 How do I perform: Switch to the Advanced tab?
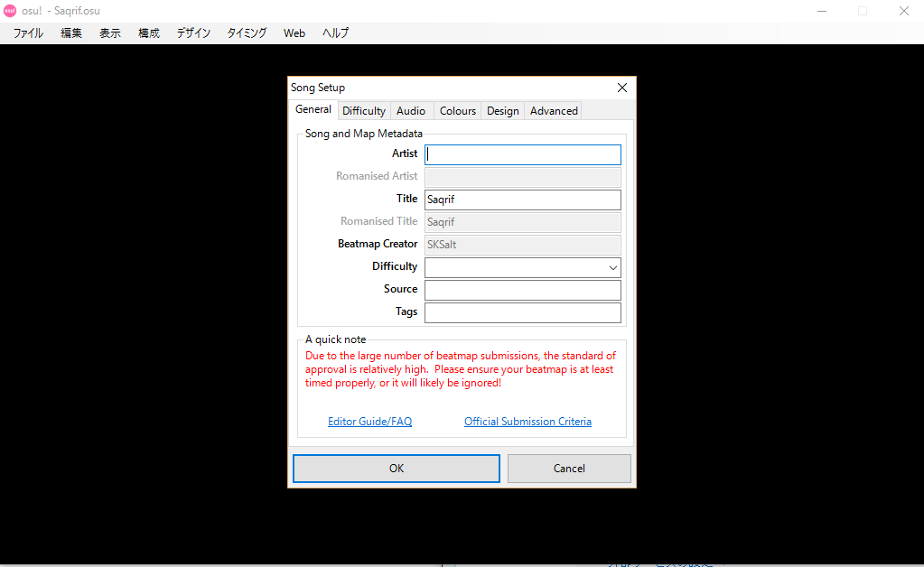554,111
